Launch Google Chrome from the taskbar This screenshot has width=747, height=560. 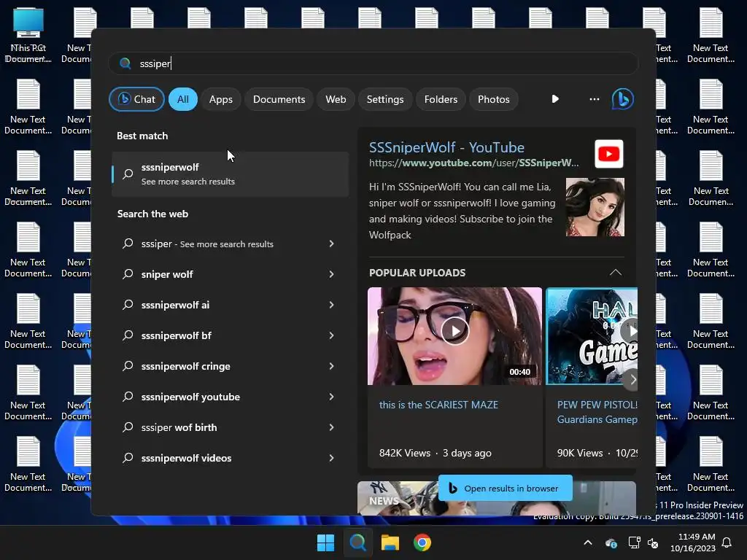(x=422, y=542)
